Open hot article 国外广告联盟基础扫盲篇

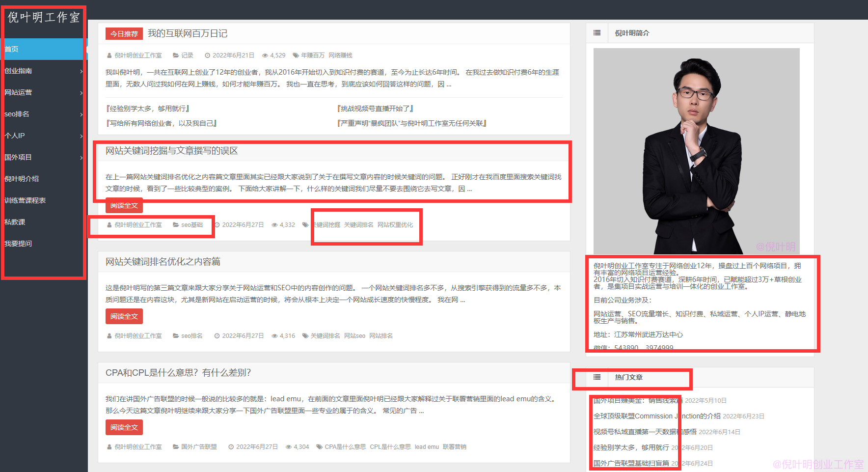click(x=631, y=463)
